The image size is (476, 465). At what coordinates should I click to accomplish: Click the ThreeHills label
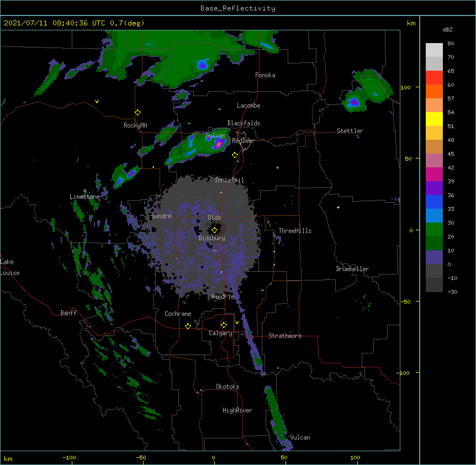295,231
